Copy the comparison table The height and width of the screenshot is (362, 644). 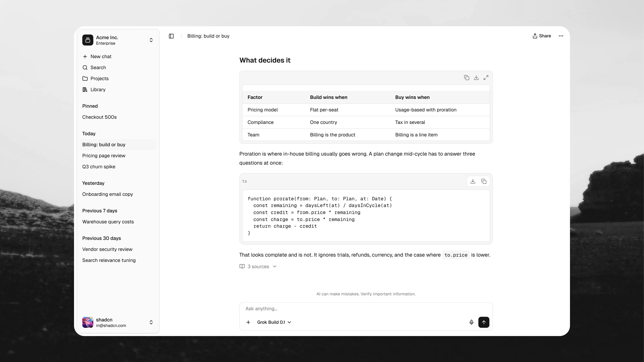[467, 78]
